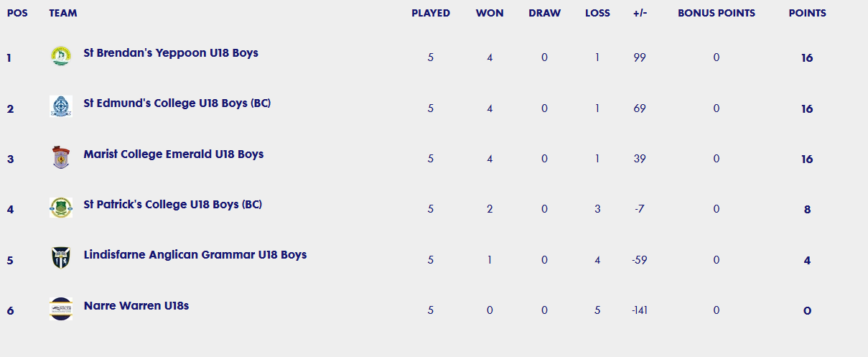Viewport: 868px width, 357px height.
Task: Click St Brendan's Yeppoon team logo
Action: tap(61, 56)
